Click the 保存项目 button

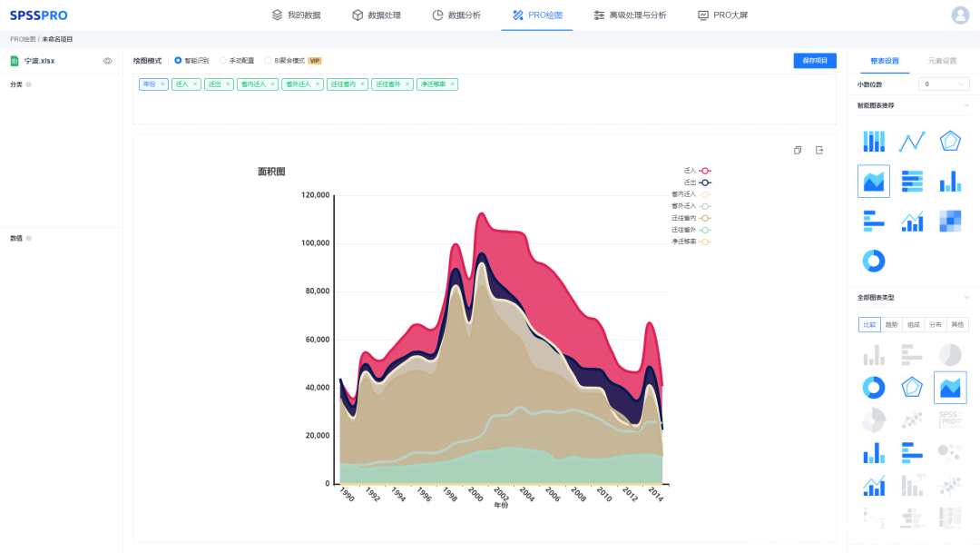(x=814, y=61)
